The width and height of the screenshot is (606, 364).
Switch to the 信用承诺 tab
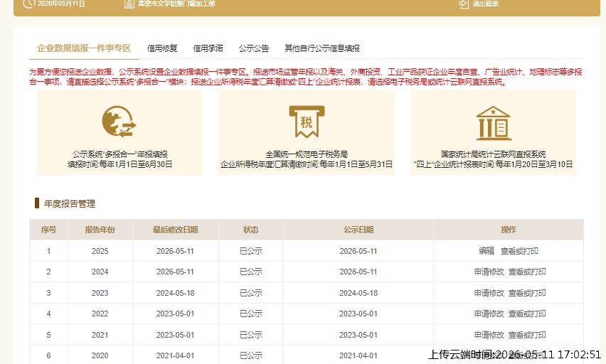tap(208, 48)
